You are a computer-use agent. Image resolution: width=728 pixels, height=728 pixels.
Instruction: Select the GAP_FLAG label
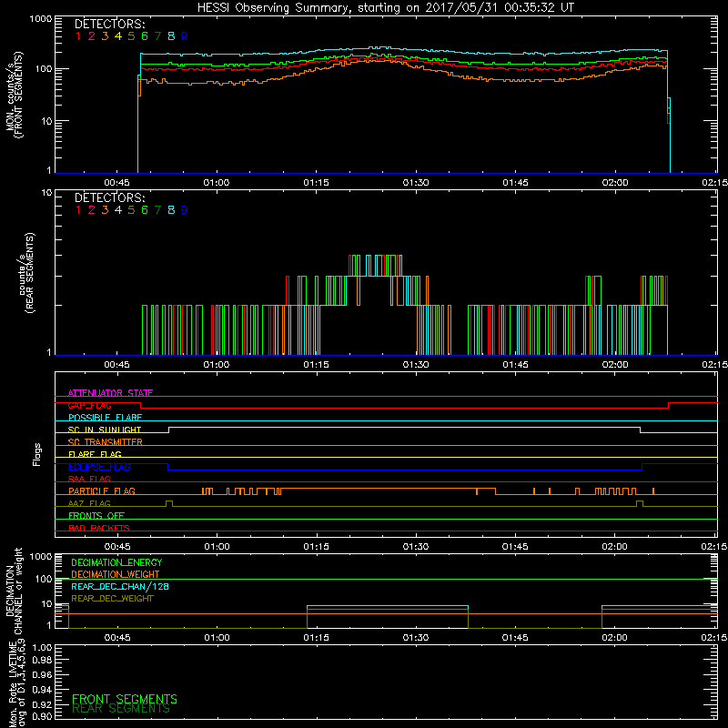[89, 405]
